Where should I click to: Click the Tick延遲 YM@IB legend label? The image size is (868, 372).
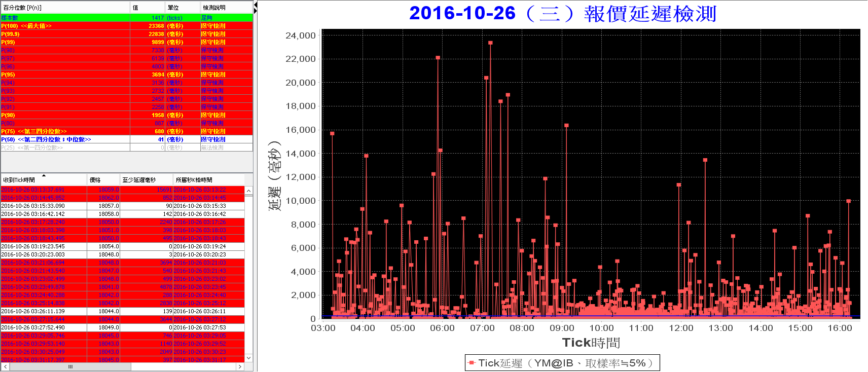click(x=566, y=363)
